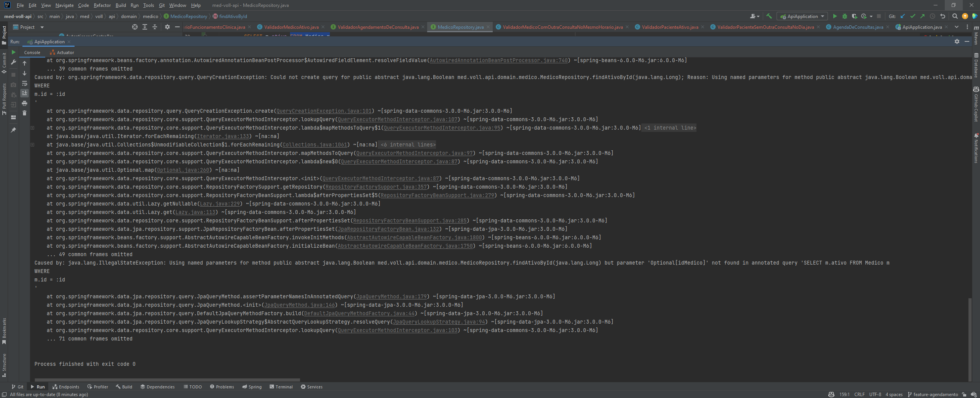Screen dimensions: 980x398
Task: Open the Terminal tool window button
Action: [x=281, y=386]
